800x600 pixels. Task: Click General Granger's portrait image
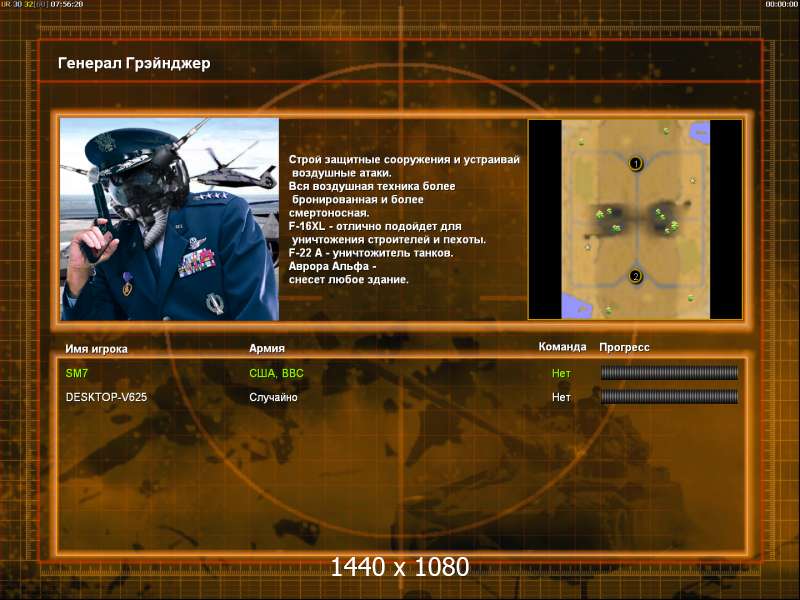pyautogui.click(x=169, y=219)
